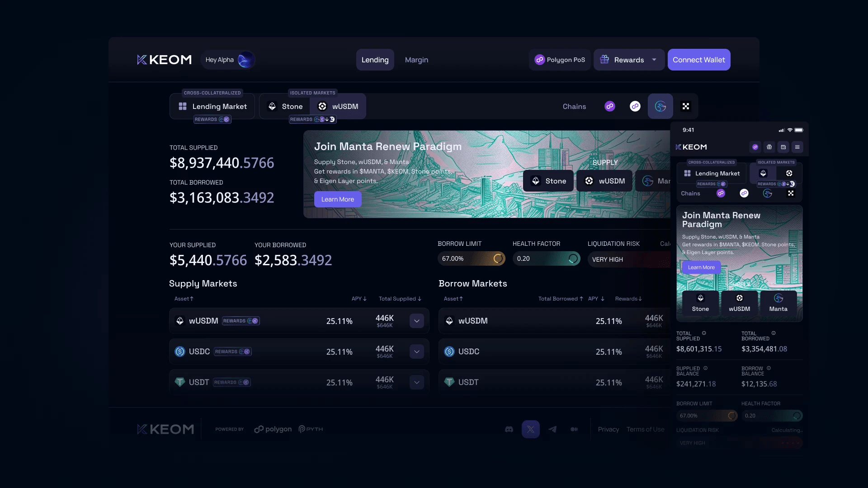The width and height of the screenshot is (868, 488).
Task: Click the Pyth logo in the footer
Action: [x=311, y=429]
